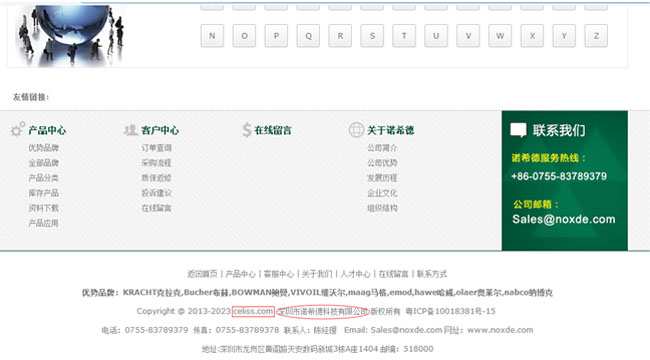Open 订单查询 under 客户中心
650x360 pixels.
(x=156, y=148)
